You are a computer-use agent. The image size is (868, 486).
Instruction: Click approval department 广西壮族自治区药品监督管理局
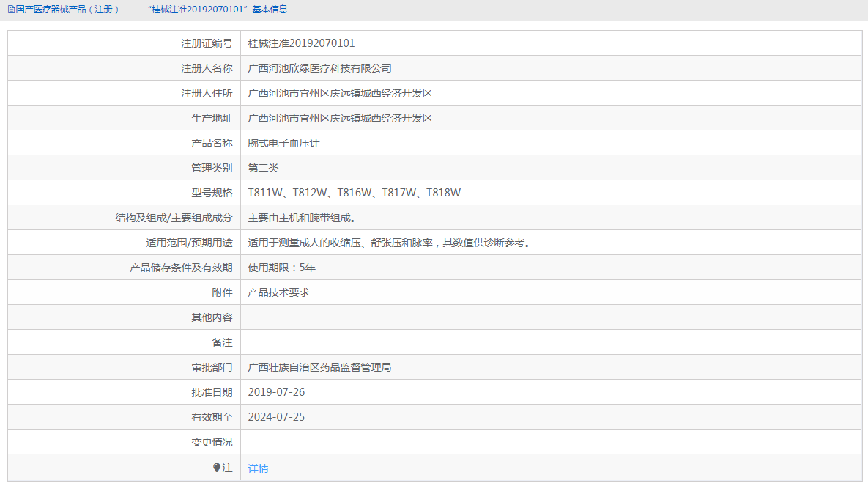pos(319,367)
